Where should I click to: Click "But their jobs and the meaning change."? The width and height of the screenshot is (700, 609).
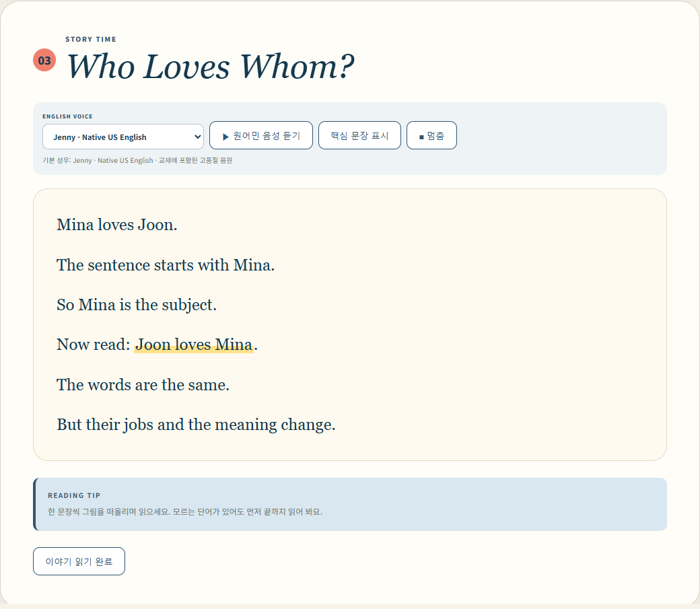click(196, 424)
